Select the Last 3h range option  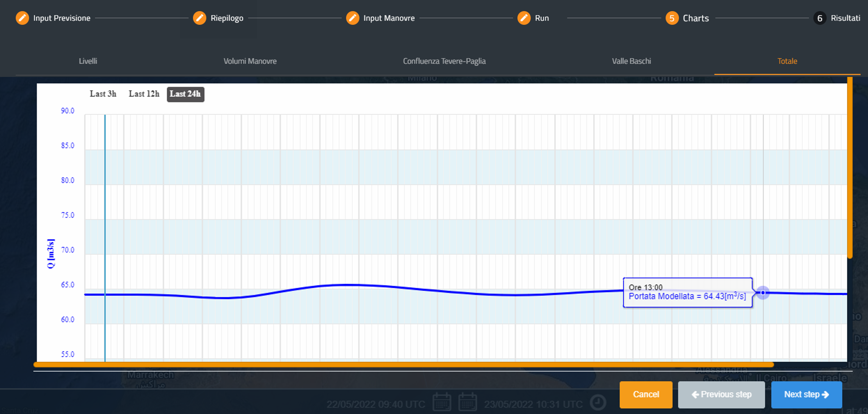[x=103, y=94]
